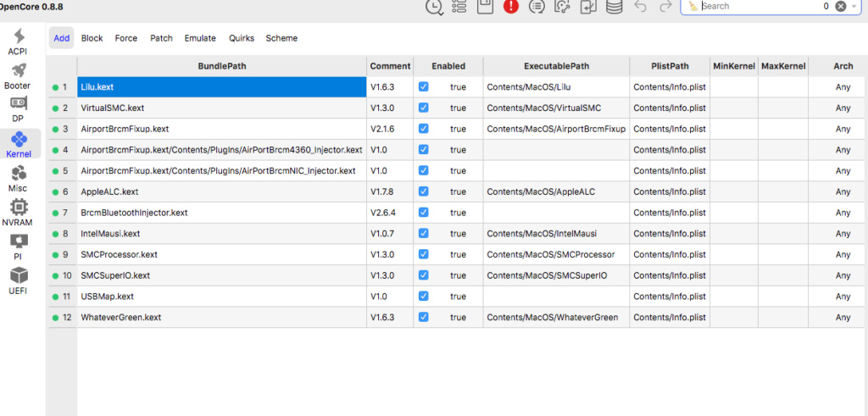
Task: Open the DP section in sidebar
Action: point(18,109)
